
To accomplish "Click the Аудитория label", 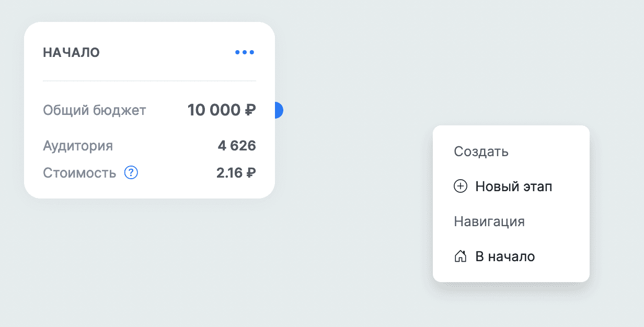I will (78, 145).
